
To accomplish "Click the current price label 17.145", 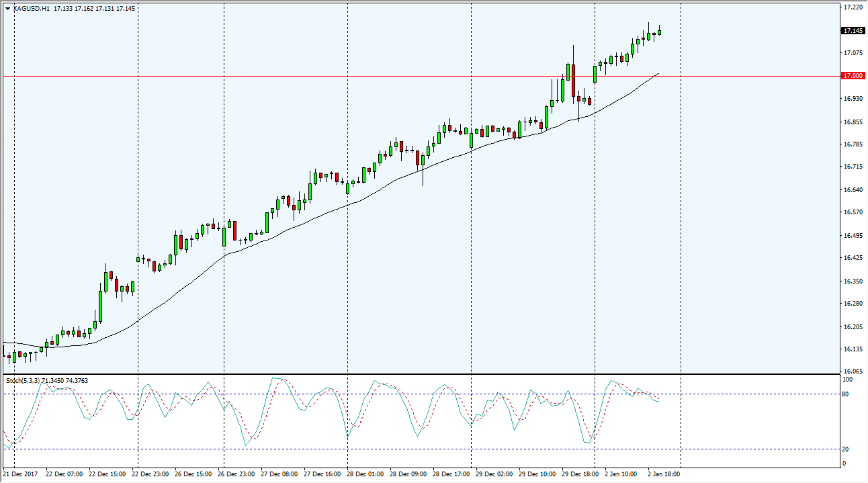I will pyautogui.click(x=853, y=31).
